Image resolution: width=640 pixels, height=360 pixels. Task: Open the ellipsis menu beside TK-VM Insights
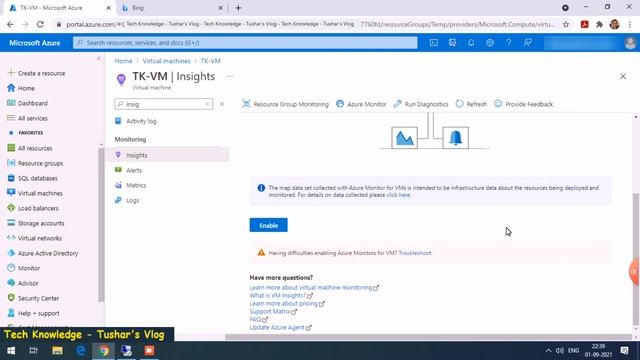[x=230, y=76]
